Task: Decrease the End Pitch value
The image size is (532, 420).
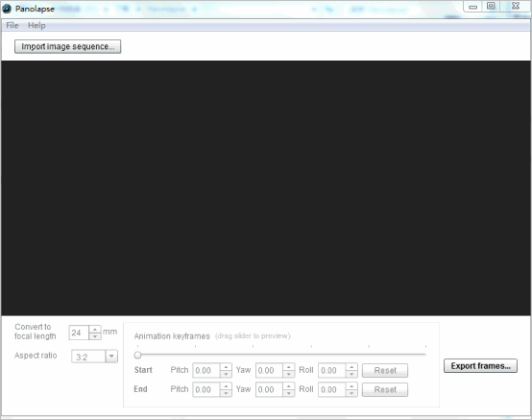Action: tap(226, 393)
